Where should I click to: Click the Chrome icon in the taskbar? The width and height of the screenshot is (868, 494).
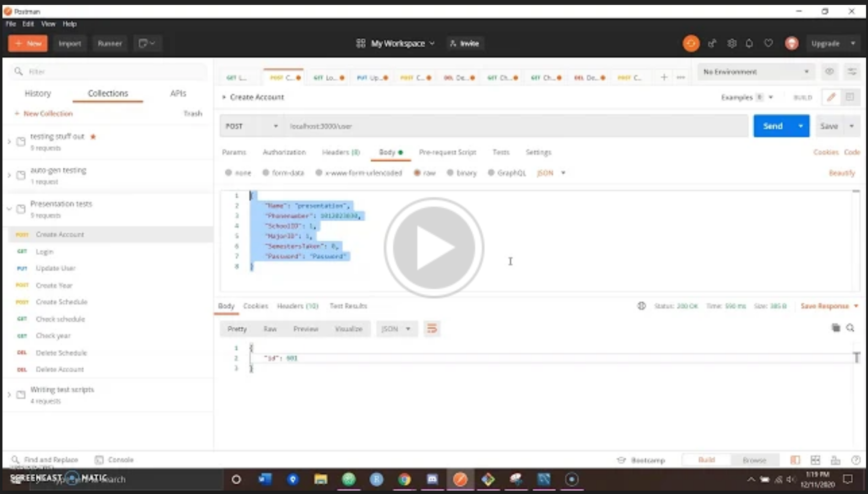pos(404,479)
